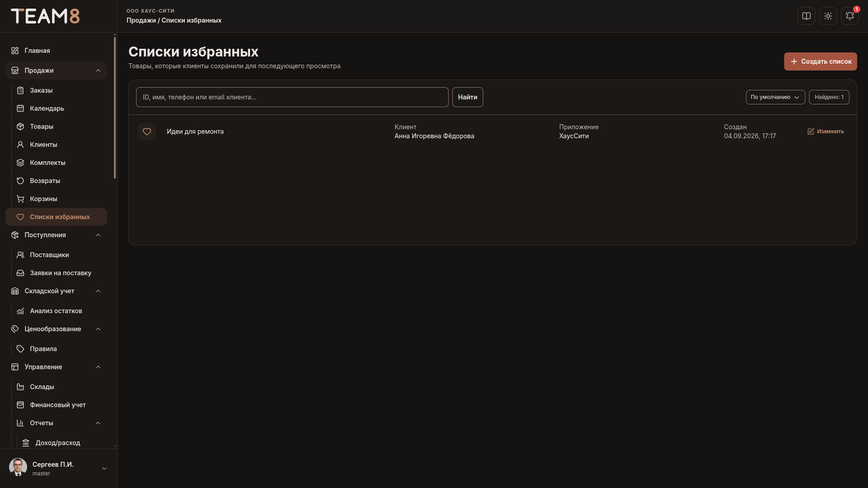Click Продажи in the breadcrumb
The width and height of the screenshot is (868, 488).
141,20
